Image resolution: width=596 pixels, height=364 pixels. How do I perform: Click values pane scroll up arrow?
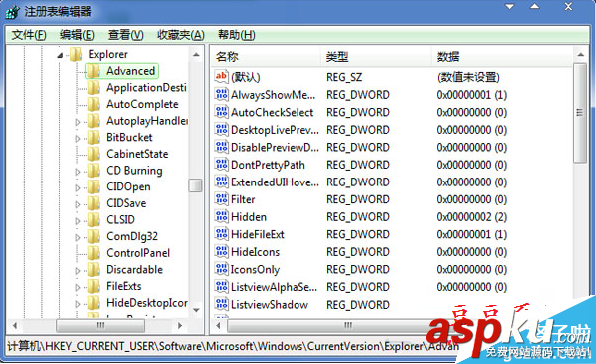[580, 55]
